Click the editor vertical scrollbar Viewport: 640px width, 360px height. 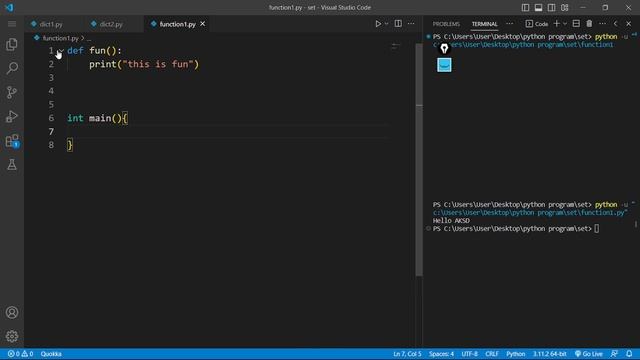419,159
